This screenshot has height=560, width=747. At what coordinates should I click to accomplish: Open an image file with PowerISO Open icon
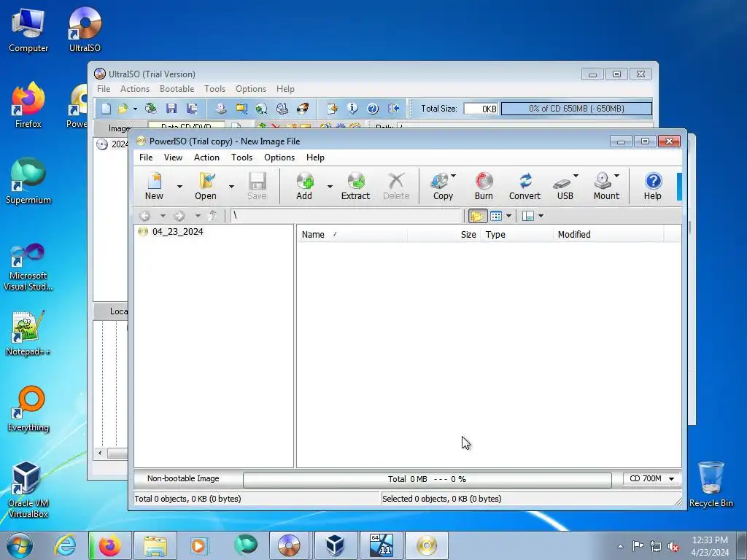[x=205, y=186]
